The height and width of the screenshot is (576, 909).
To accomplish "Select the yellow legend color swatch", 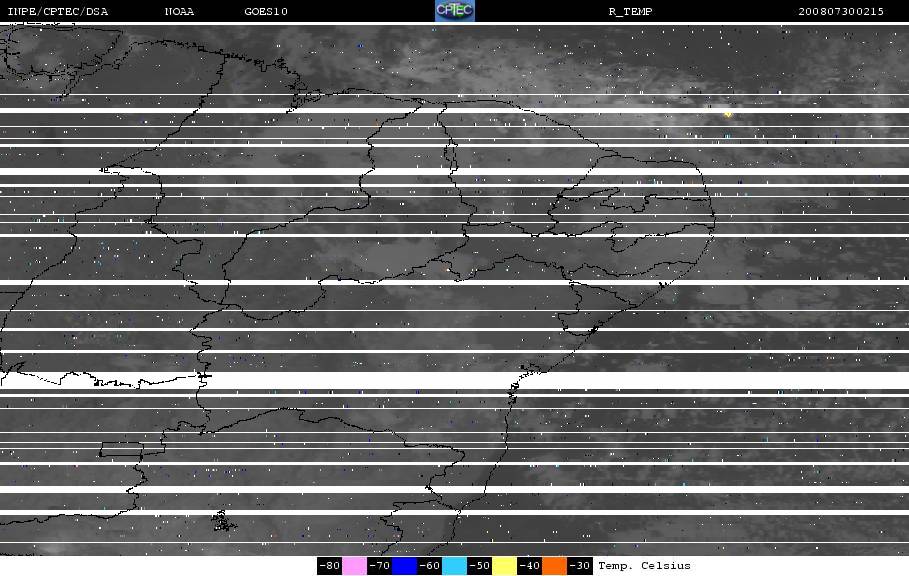I will click(504, 566).
